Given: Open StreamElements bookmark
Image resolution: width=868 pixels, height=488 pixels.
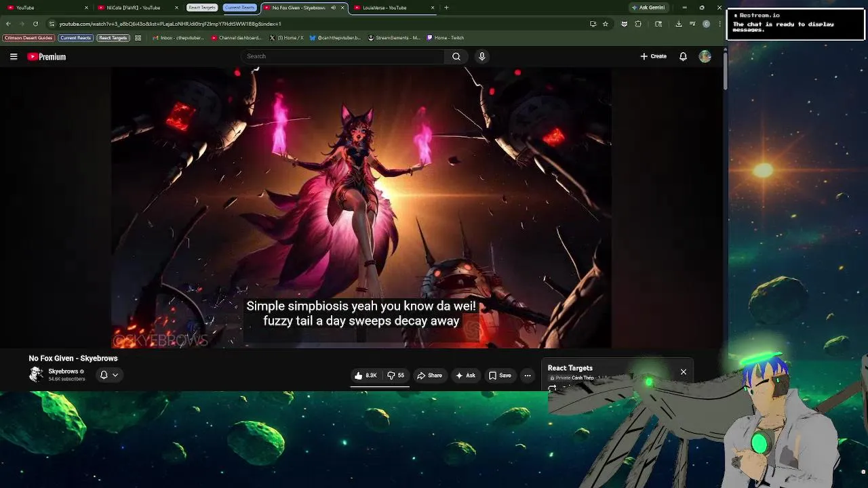Looking at the screenshot, I should pos(395,38).
